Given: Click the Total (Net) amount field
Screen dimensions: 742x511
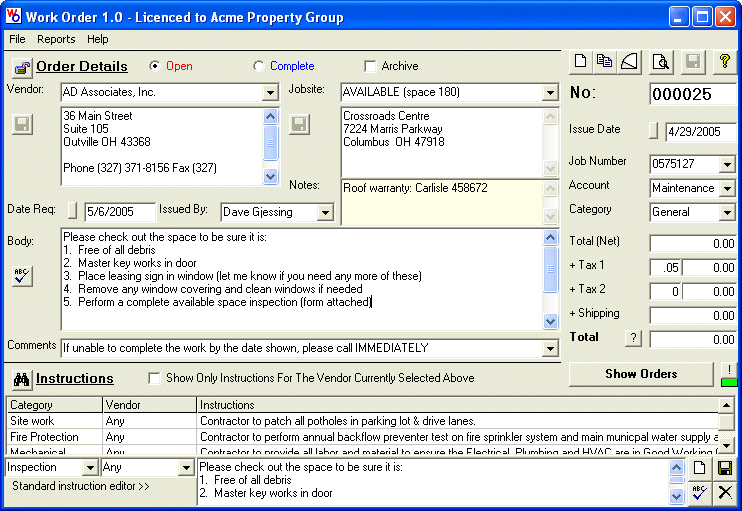Looking at the screenshot, I should click(693, 243).
